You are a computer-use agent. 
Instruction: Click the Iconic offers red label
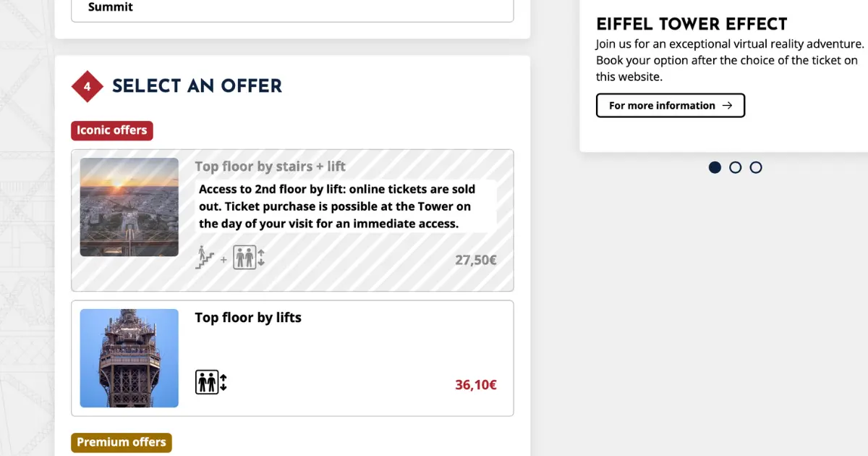point(112,130)
